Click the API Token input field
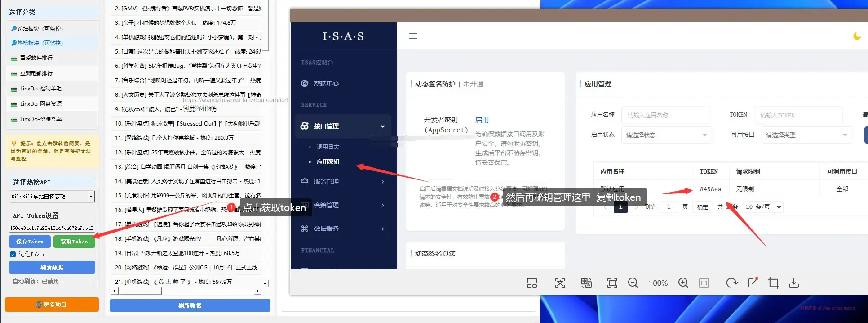This screenshot has width=868, height=323. (x=52, y=228)
